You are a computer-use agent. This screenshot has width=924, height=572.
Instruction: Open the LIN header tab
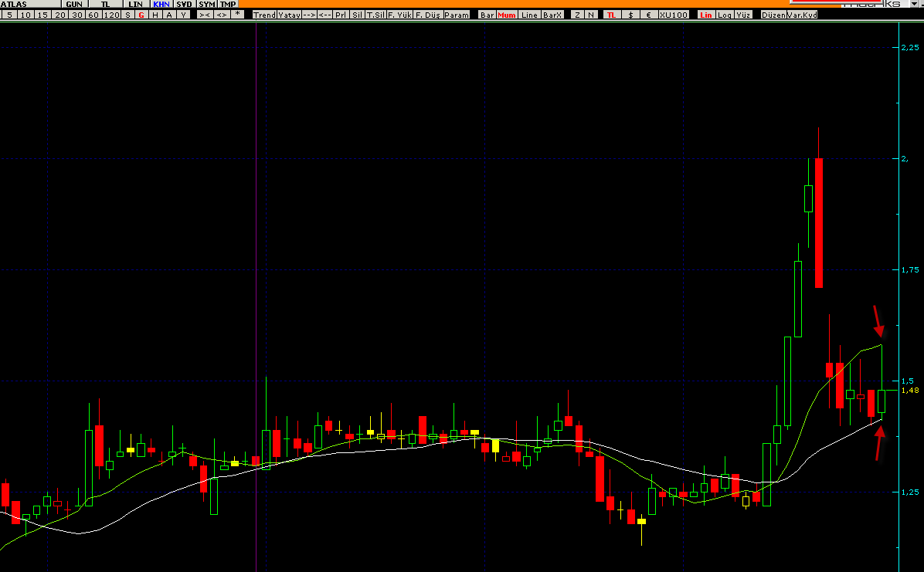point(135,4)
